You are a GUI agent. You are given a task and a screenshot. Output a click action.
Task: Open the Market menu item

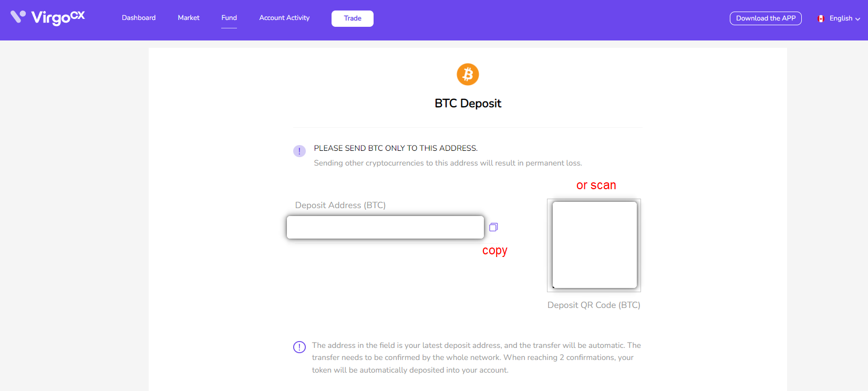point(189,18)
